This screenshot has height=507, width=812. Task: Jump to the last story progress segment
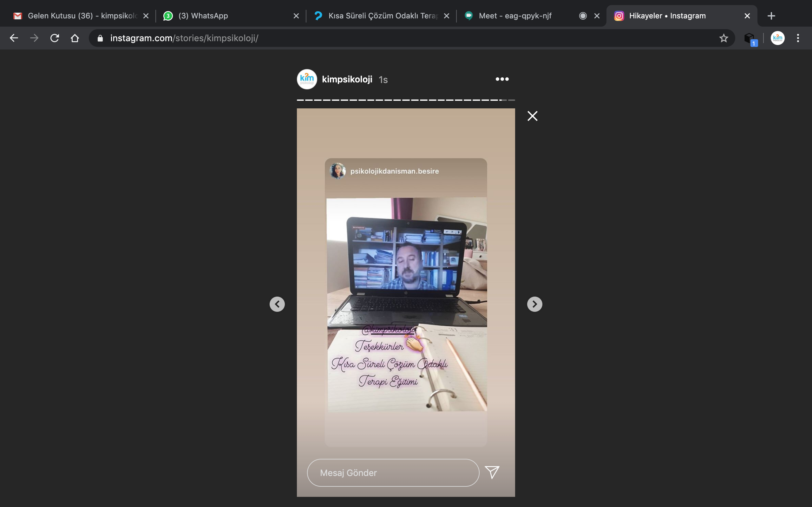tap(511, 100)
